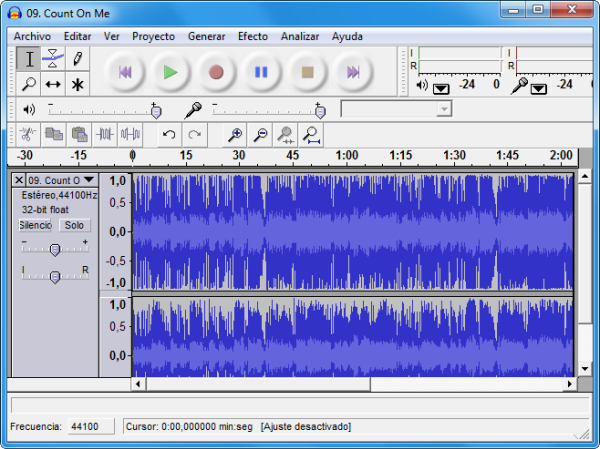Click the output speaker meter icon
The height and width of the screenshot is (449, 600).
point(422,85)
